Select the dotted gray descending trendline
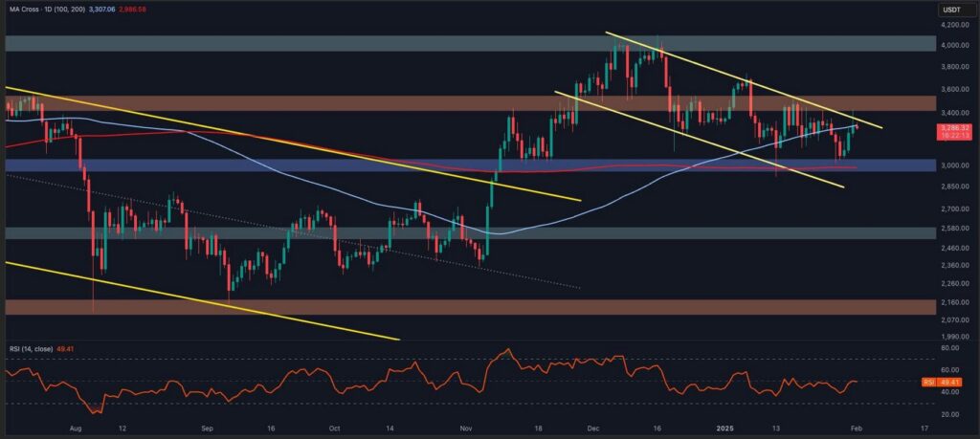The height and width of the screenshot is (439, 980). 383,230
